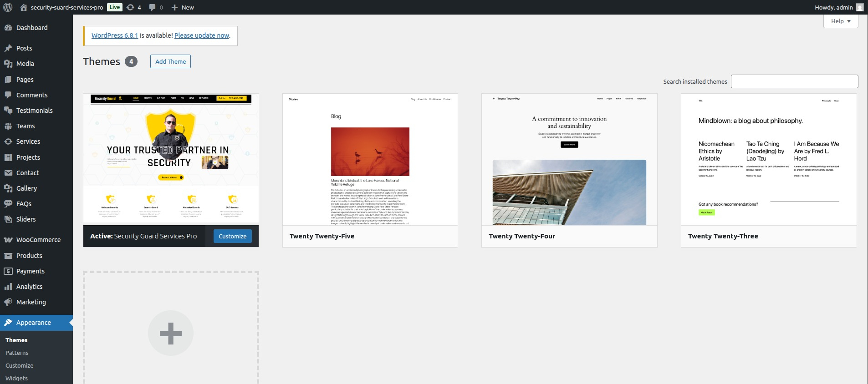Viewport: 868px width, 384px height.
Task: Open the Howdy, admin account menu
Action: click(838, 7)
